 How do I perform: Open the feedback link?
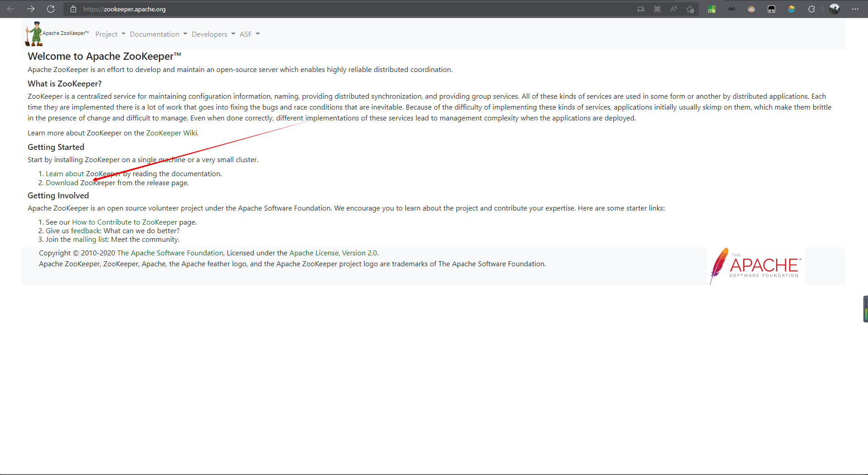pyautogui.click(x=85, y=231)
